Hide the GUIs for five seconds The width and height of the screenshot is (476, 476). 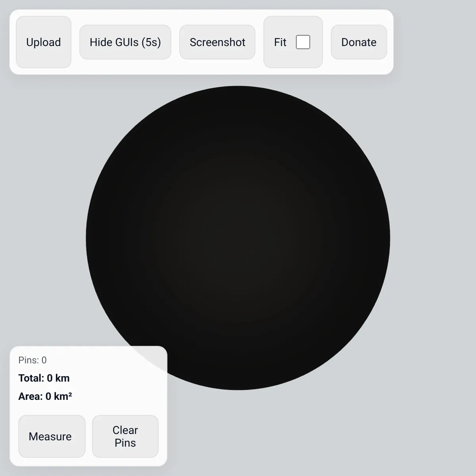(x=125, y=42)
